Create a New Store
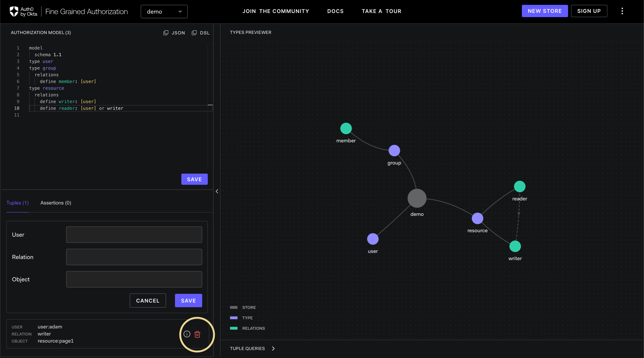The height and width of the screenshot is (358, 644). 545,11
